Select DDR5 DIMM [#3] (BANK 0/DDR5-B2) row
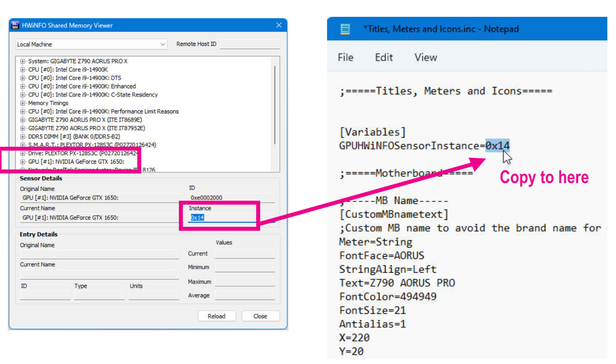The image size is (616, 364). [x=74, y=137]
